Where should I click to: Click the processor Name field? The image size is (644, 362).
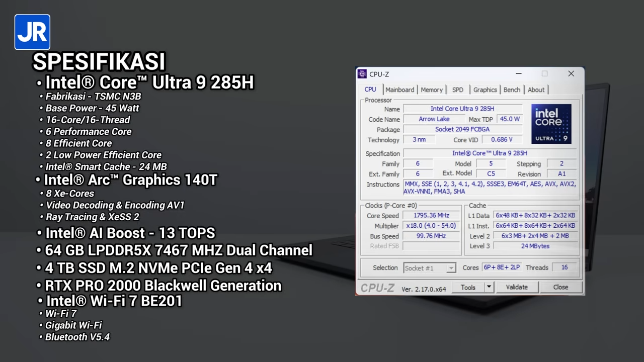pos(462,109)
